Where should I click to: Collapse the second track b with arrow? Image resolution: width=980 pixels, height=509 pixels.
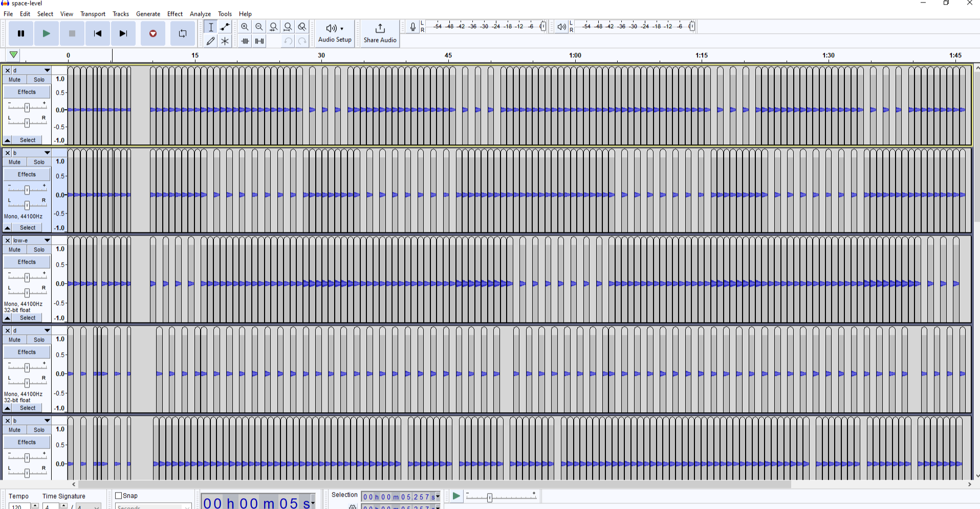pyautogui.click(x=8, y=227)
